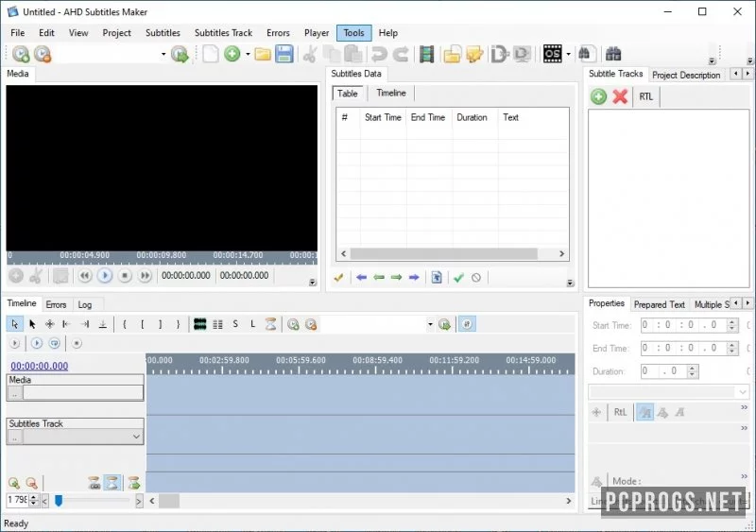Image resolution: width=756 pixels, height=532 pixels.
Task: Zoom out the timeline with red magnifier
Action: coord(31,483)
